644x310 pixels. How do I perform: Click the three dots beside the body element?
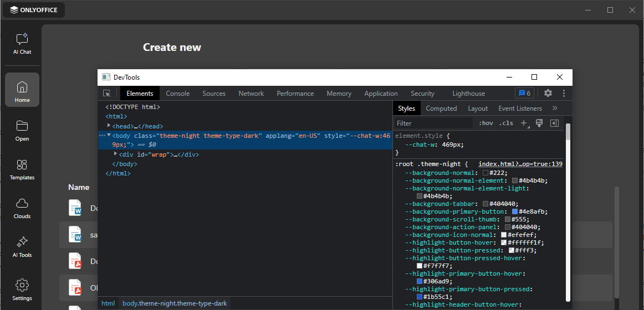pyautogui.click(x=102, y=135)
